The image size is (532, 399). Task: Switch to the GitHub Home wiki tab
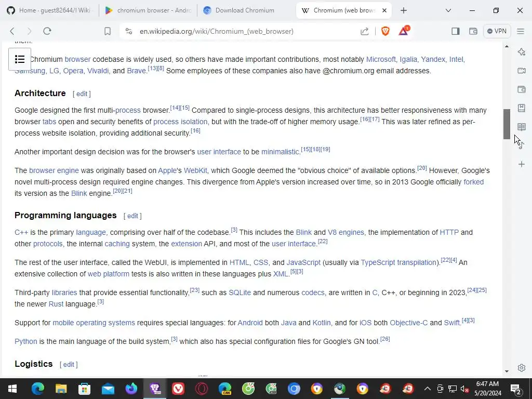point(49,10)
